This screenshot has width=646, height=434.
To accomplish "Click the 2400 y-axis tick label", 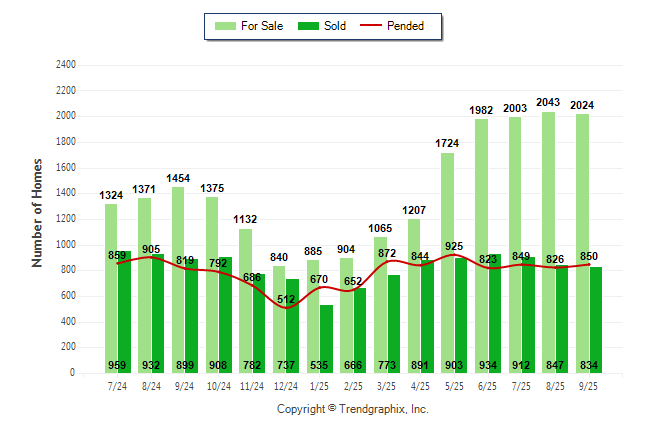I will tap(66, 65).
